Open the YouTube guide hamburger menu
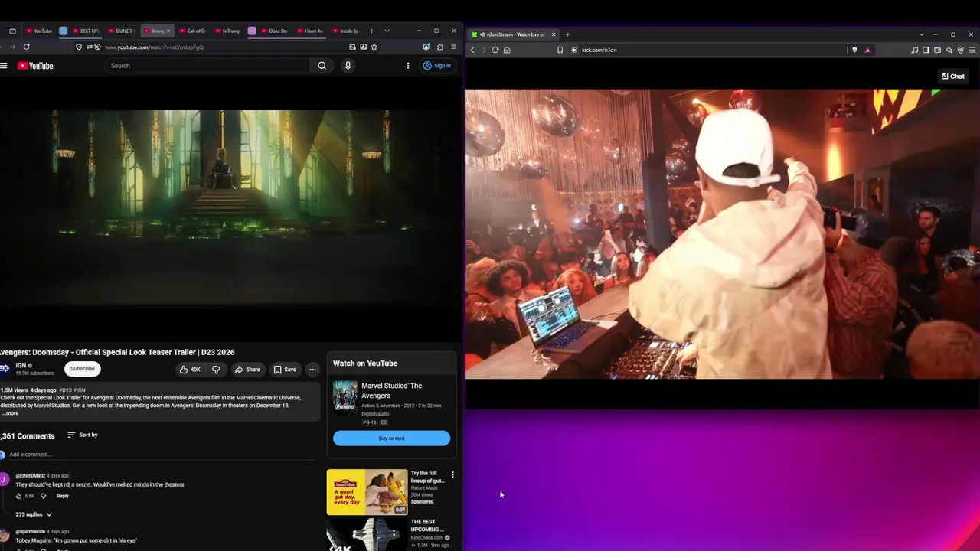Viewport: 980px width, 551px height. pos(4,66)
